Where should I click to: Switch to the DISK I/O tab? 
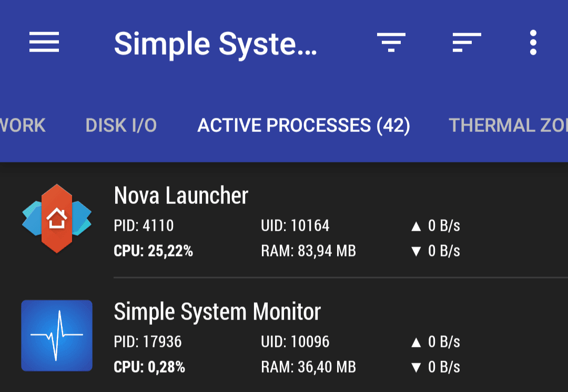(x=121, y=125)
